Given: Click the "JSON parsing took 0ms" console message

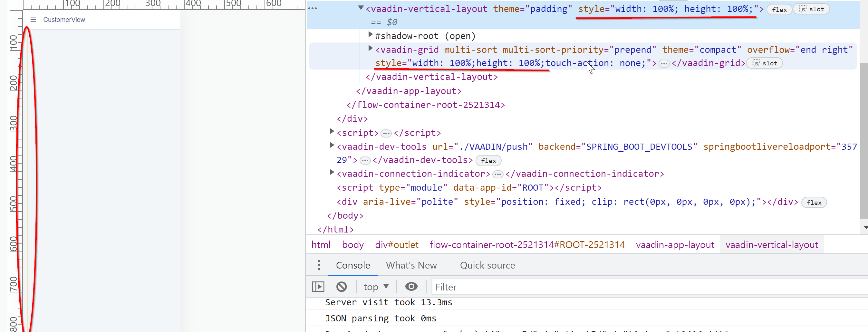Looking at the screenshot, I should coord(381,318).
